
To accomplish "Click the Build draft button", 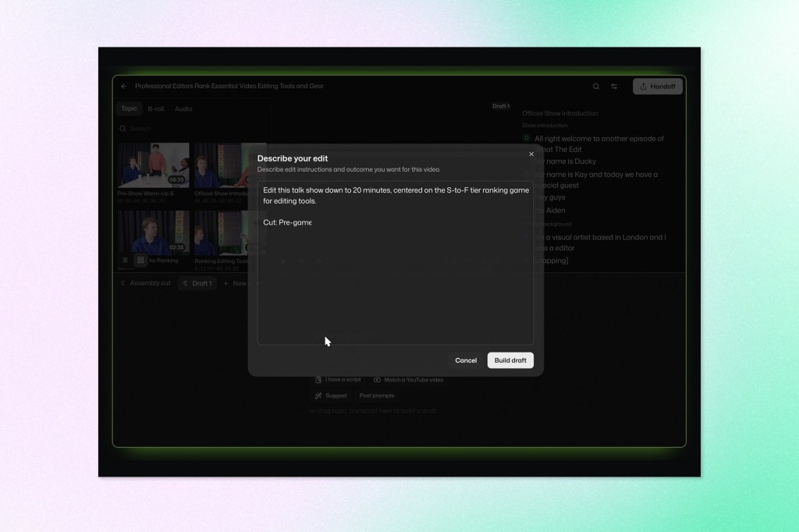I will click(510, 360).
